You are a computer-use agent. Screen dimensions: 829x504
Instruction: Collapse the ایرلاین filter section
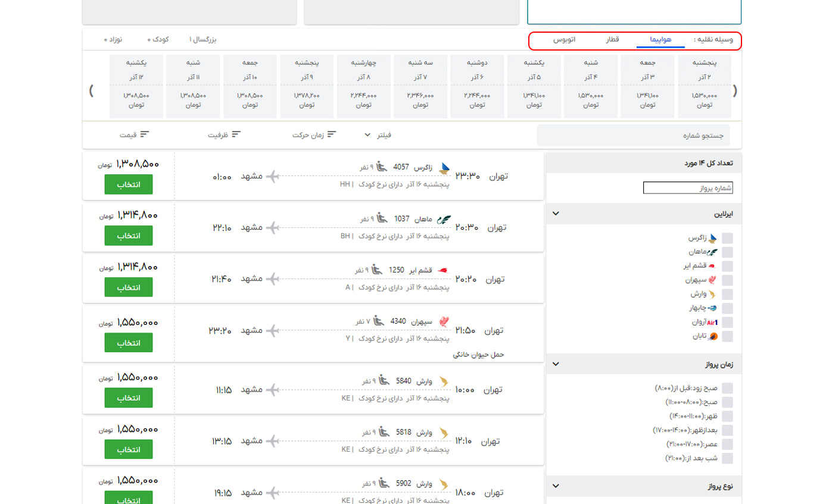click(x=556, y=214)
